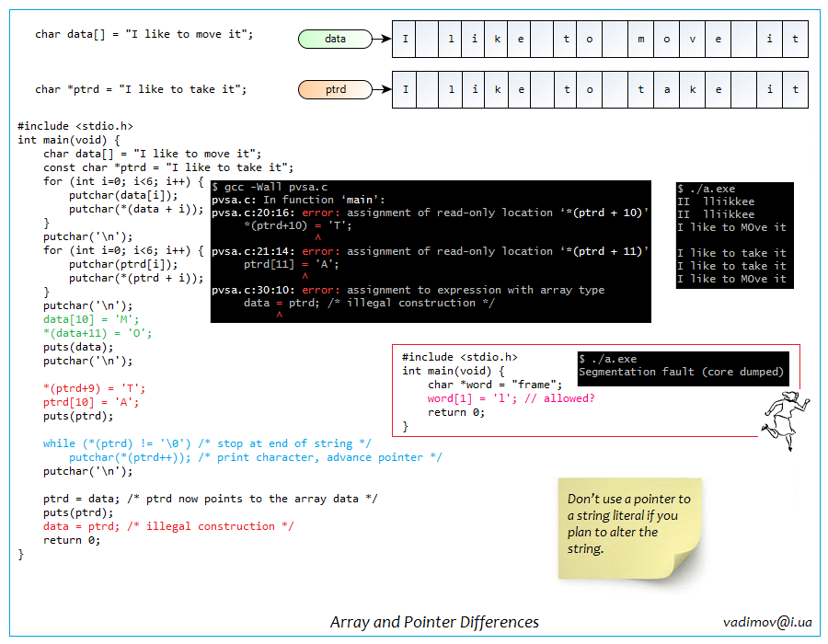Click the top 'char data[] = "I like to move it";' declaration

(144, 34)
